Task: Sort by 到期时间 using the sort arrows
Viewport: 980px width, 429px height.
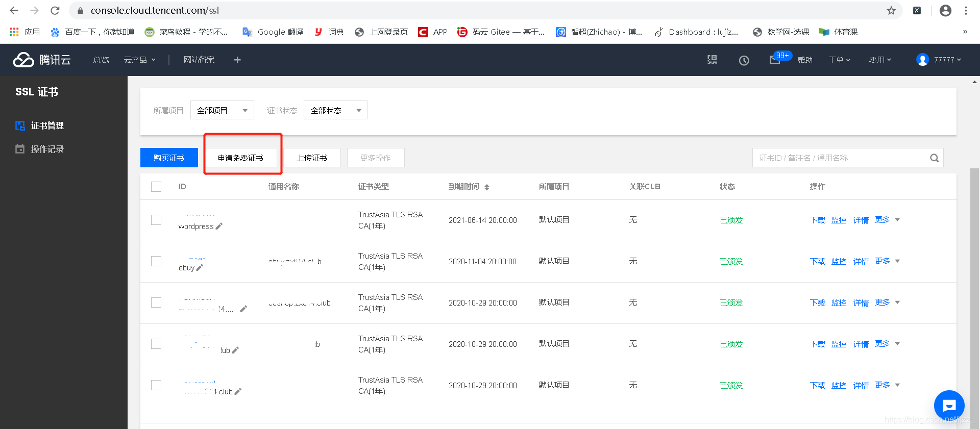Action: click(x=487, y=187)
